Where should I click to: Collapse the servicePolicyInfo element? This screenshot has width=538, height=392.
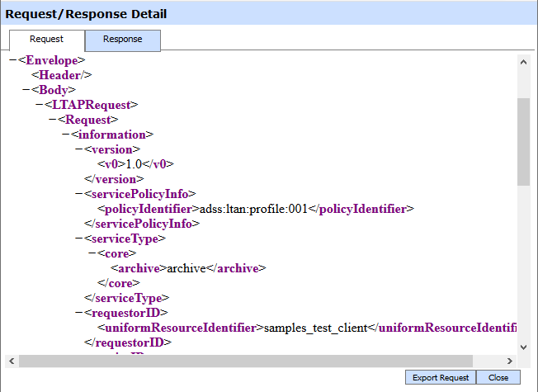(x=78, y=194)
